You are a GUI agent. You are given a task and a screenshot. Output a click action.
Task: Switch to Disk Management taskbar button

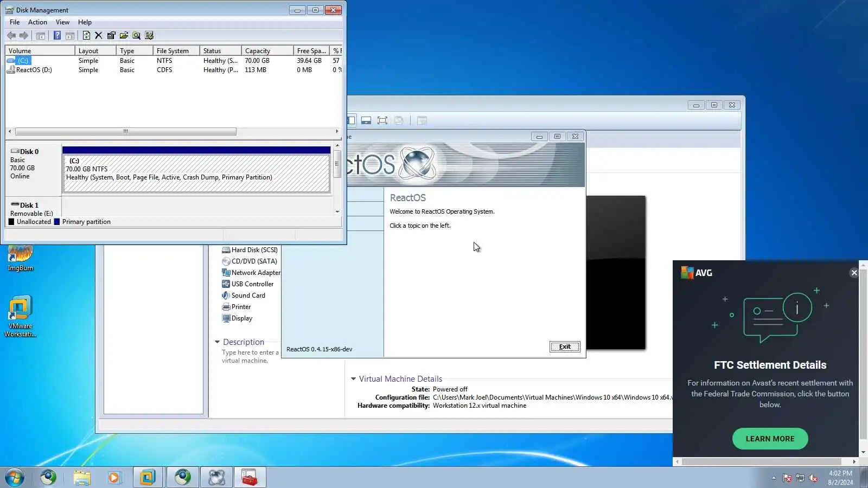click(250, 478)
